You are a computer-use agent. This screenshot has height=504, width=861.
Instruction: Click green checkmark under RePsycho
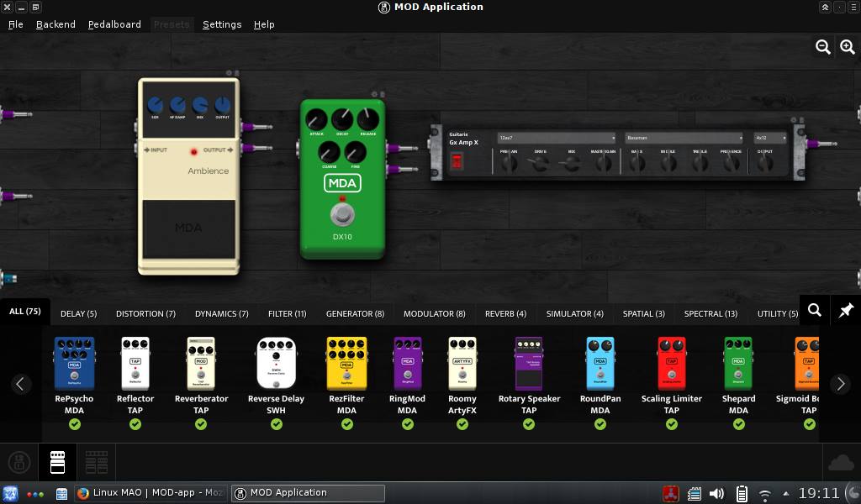pyautogui.click(x=75, y=424)
